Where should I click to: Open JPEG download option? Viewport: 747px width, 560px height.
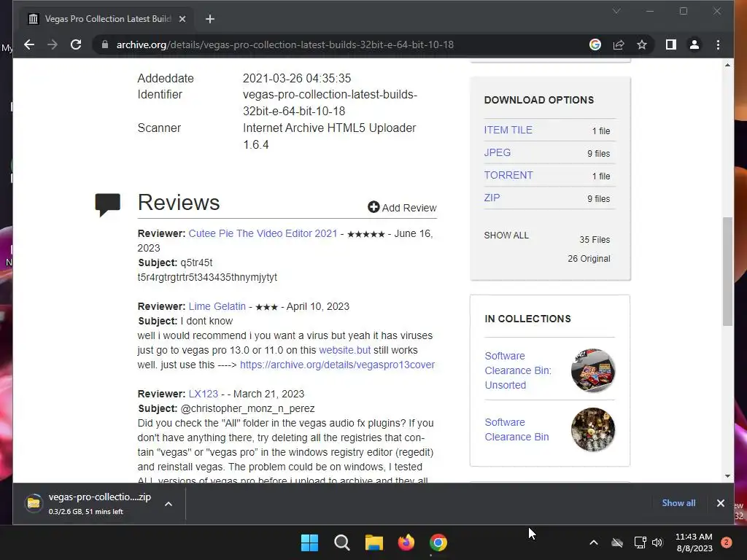pyautogui.click(x=498, y=152)
